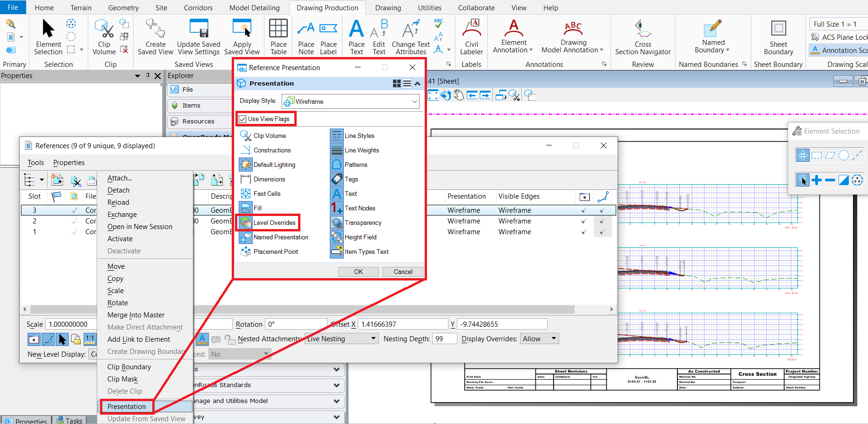Click the Sheet Boundary tool

[778, 36]
